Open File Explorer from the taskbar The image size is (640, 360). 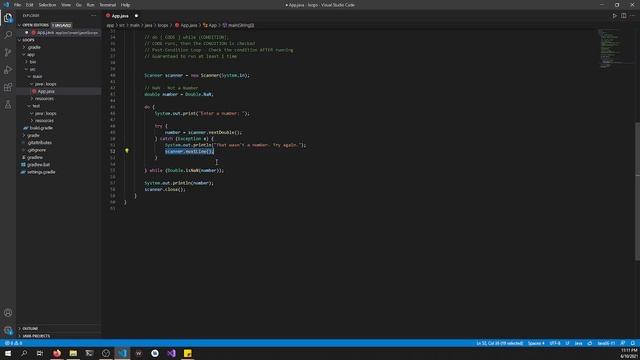(73, 353)
